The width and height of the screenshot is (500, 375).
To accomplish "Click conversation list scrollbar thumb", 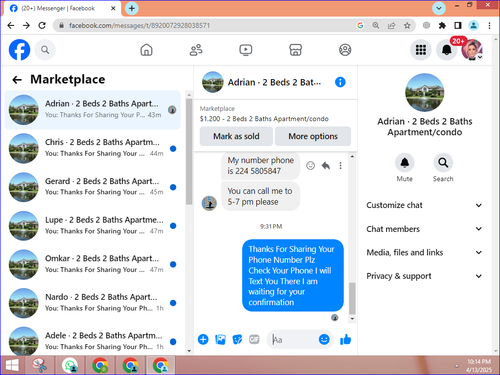I will pos(189,151).
